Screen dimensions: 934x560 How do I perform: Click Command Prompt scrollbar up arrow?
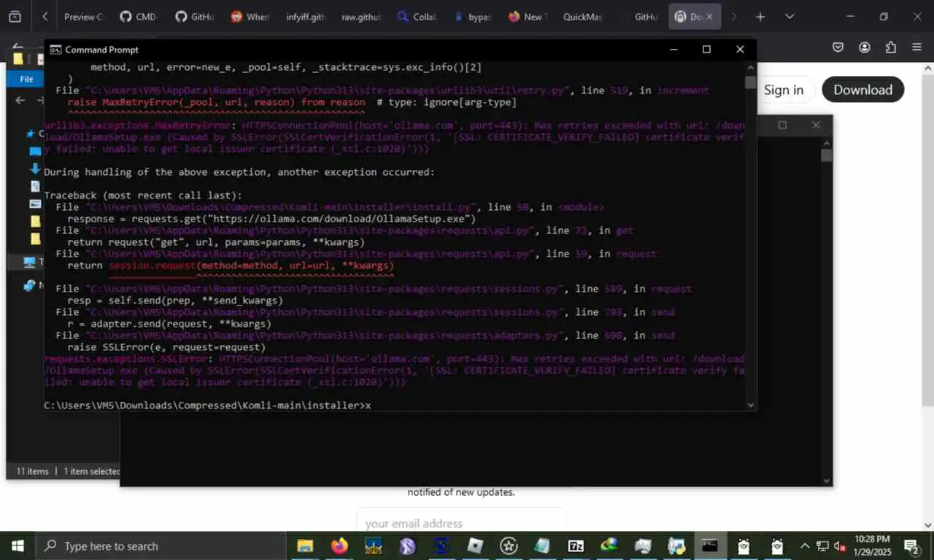750,69
